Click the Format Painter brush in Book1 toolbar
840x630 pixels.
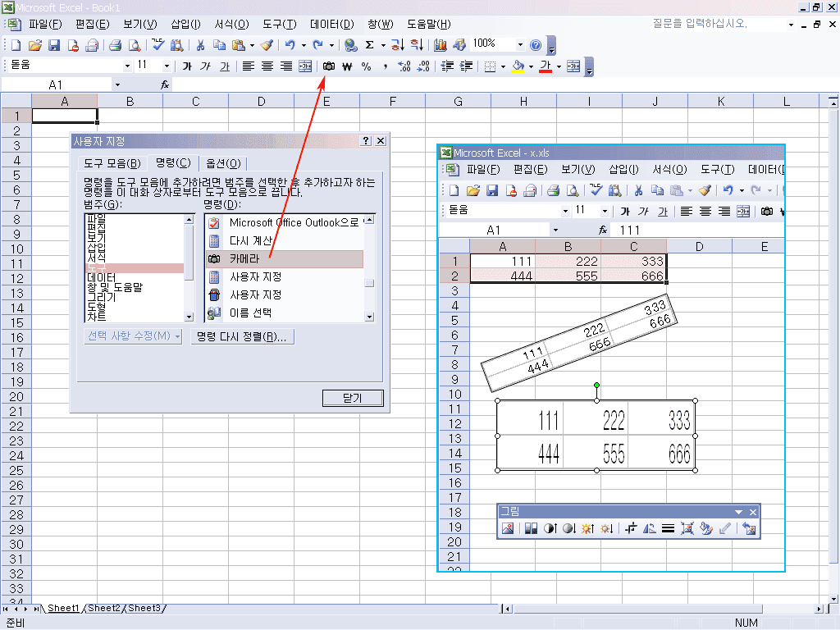(267, 45)
